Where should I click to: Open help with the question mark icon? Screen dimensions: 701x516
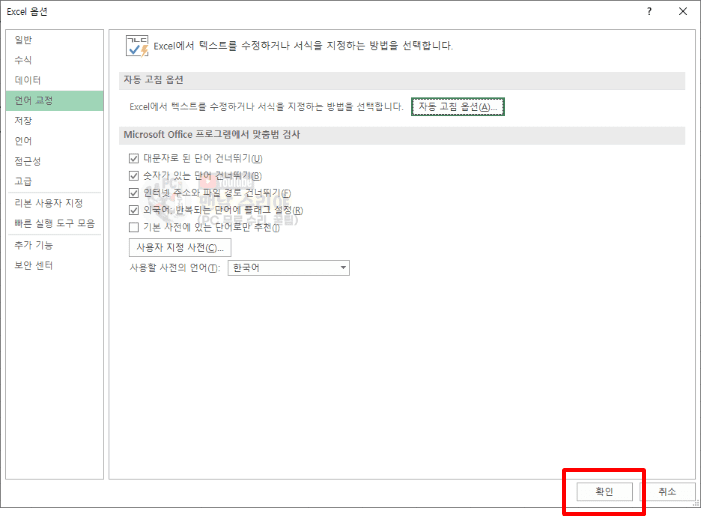[x=649, y=11]
